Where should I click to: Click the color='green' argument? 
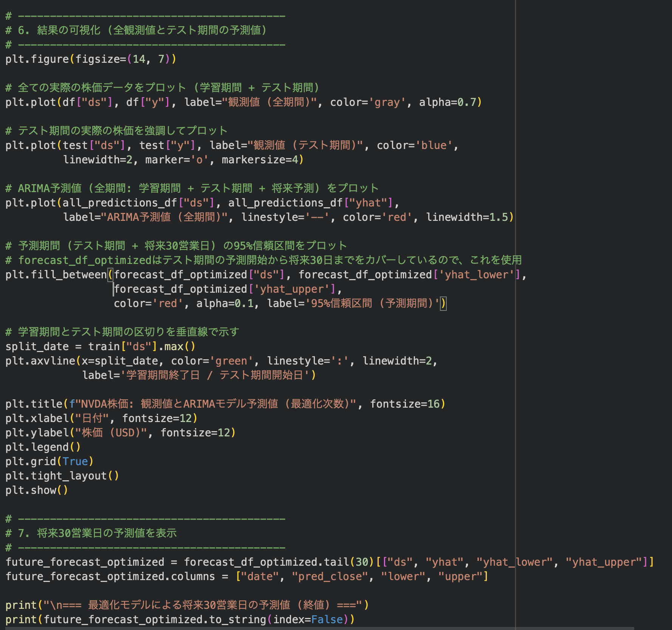pos(212,361)
